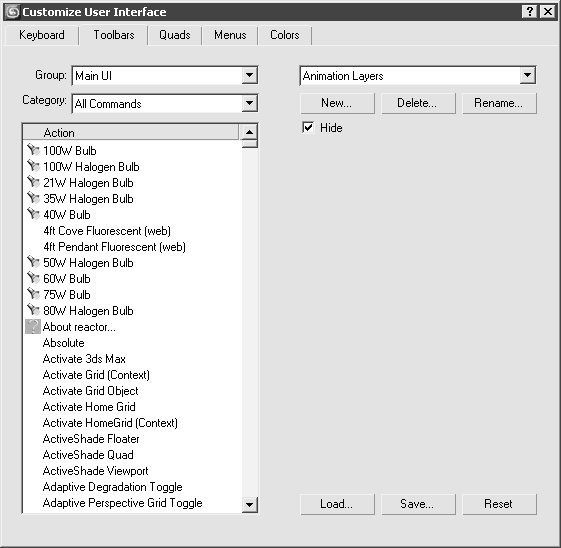Click the New... button
Screen dimensions: 561x548
[x=337, y=103]
